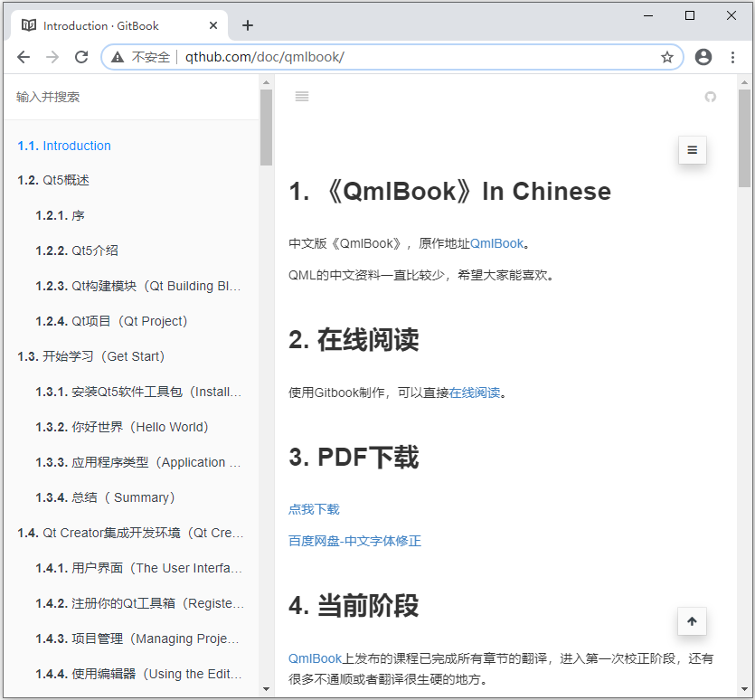Open section 1.4.4. 使用编辑器
Screen dimensions: 755x700
coord(138,674)
